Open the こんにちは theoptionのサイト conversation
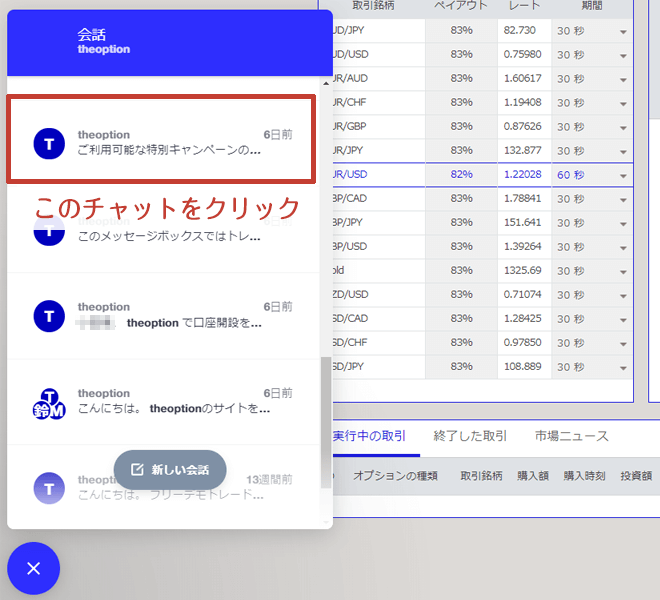Viewport: 660px width, 600px height. pyautogui.click(x=164, y=402)
